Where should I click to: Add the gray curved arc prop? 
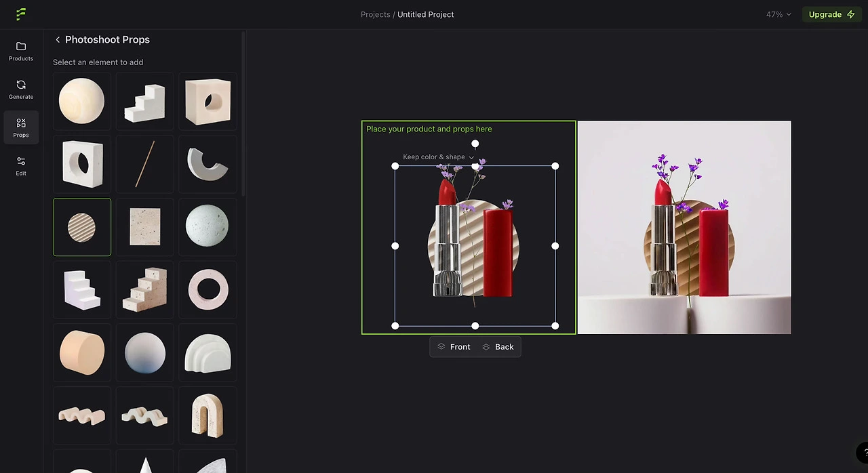[x=208, y=164]
